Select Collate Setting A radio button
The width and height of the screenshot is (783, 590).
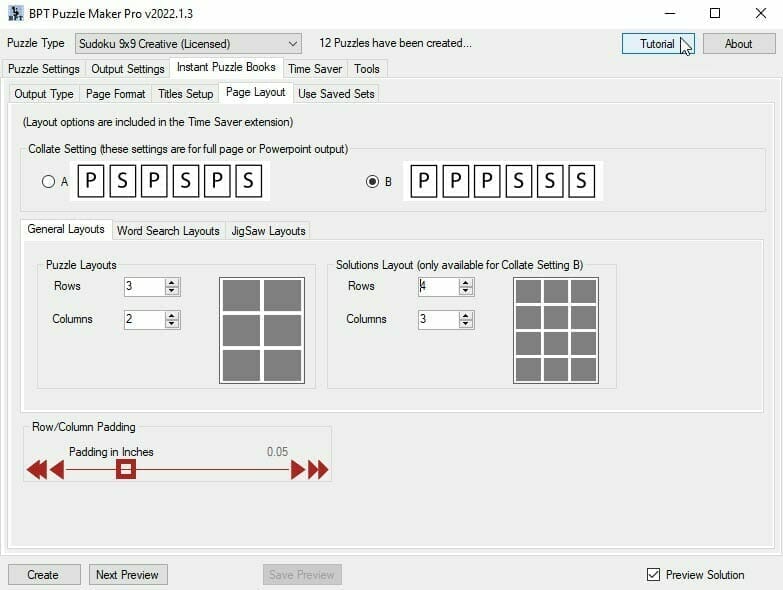[48, 181]
